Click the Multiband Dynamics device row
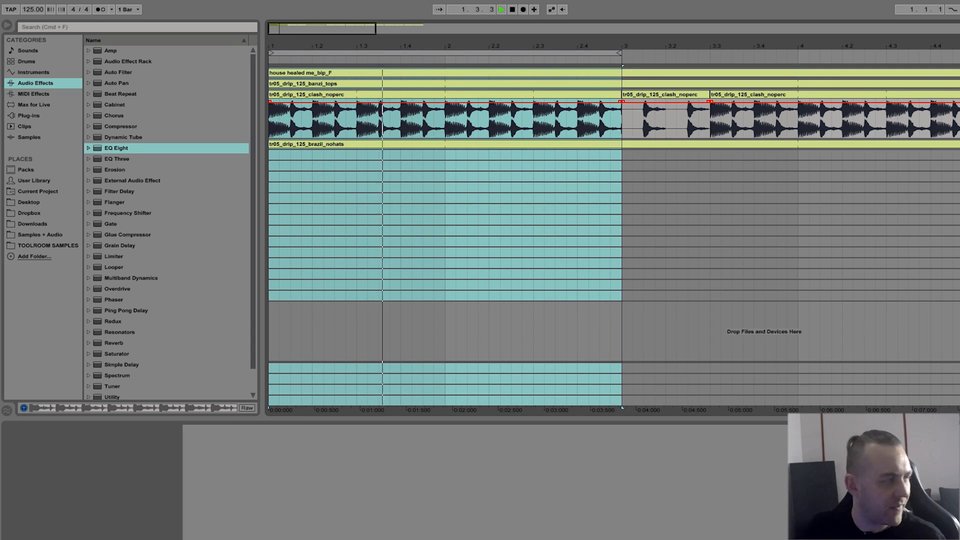This screenshot has width=960, height=540. tap(166, 278)
